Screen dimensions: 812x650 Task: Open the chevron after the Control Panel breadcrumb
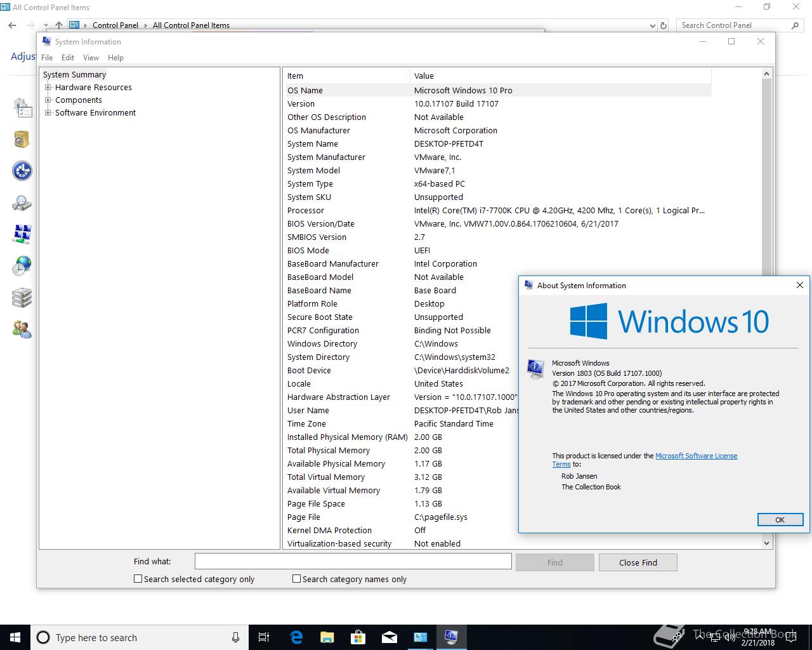[146, 25]
